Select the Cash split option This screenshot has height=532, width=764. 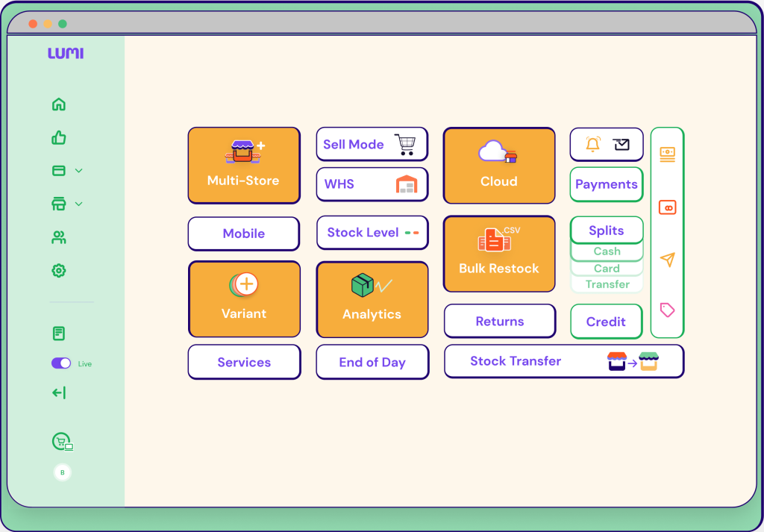(x=607, y=251)
